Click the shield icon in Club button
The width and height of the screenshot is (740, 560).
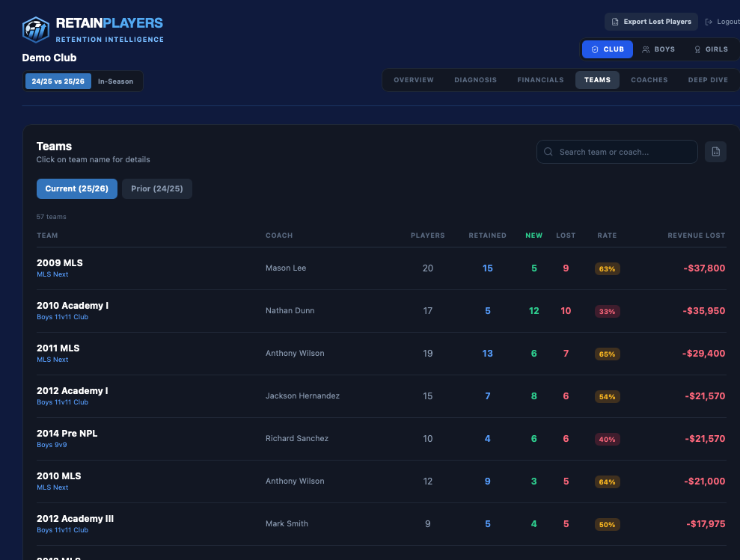[x=595, y=49]
